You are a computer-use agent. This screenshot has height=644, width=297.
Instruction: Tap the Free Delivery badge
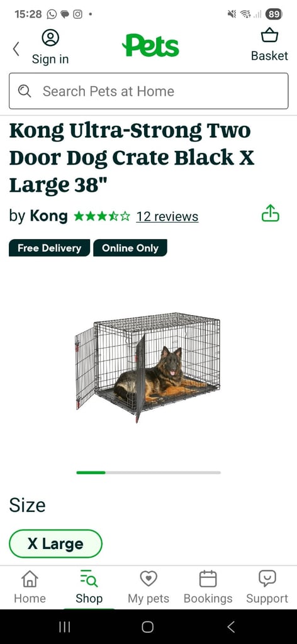(49, 248)
